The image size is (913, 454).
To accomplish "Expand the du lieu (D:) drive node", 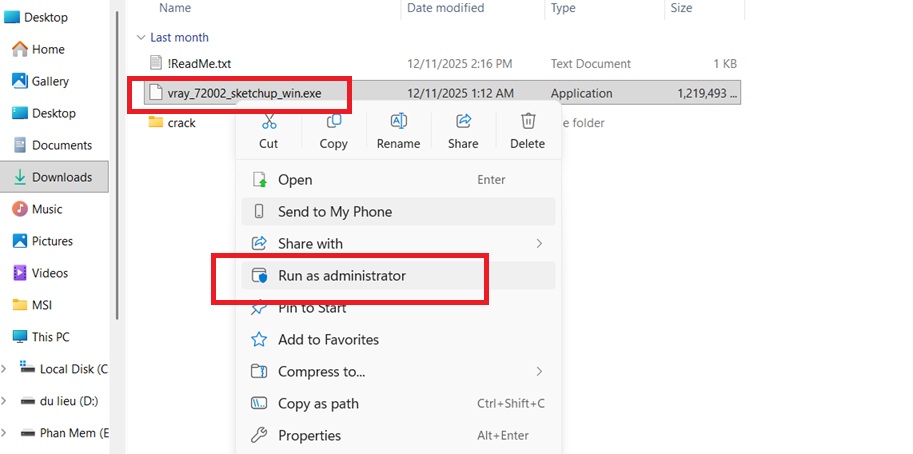I will pos(4,401).
